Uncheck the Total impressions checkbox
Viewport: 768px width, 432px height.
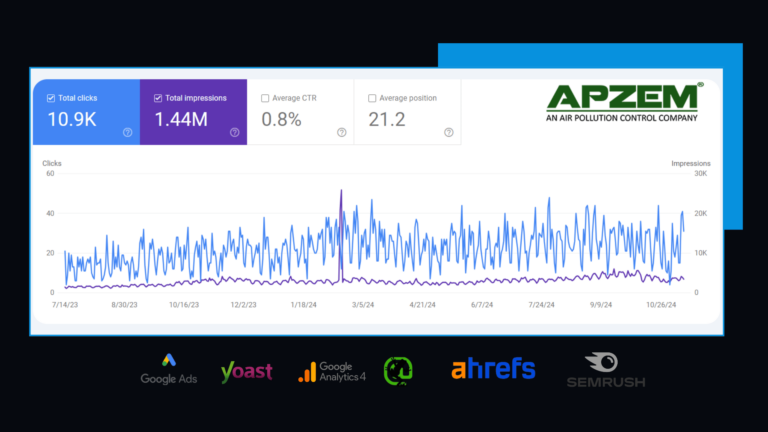(x=158, y=98)
